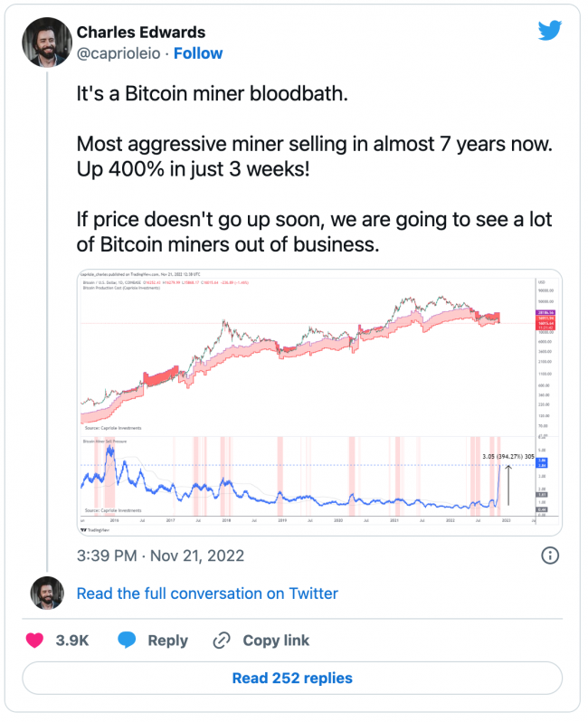Open the @caprioleio handle
The height and width of the screenshot is (722, 588).
(x=119, y=53)
